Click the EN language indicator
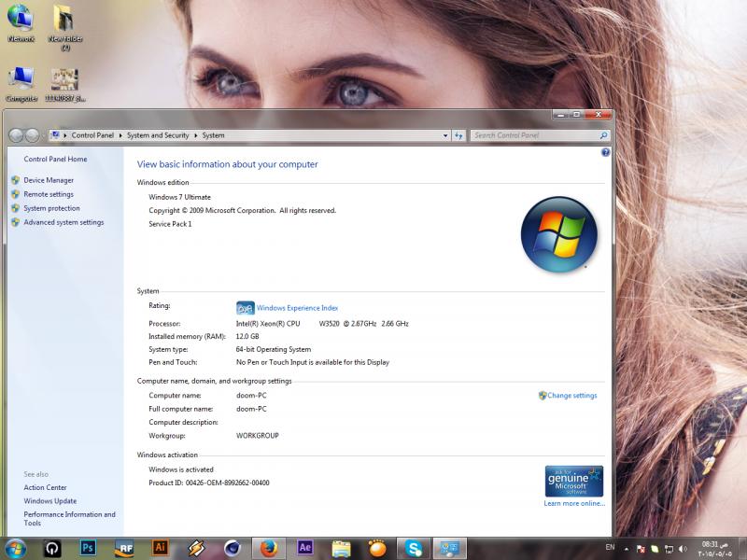Viewport: 747px width, 560px height. pyautogui.click(x=610, y=547)
